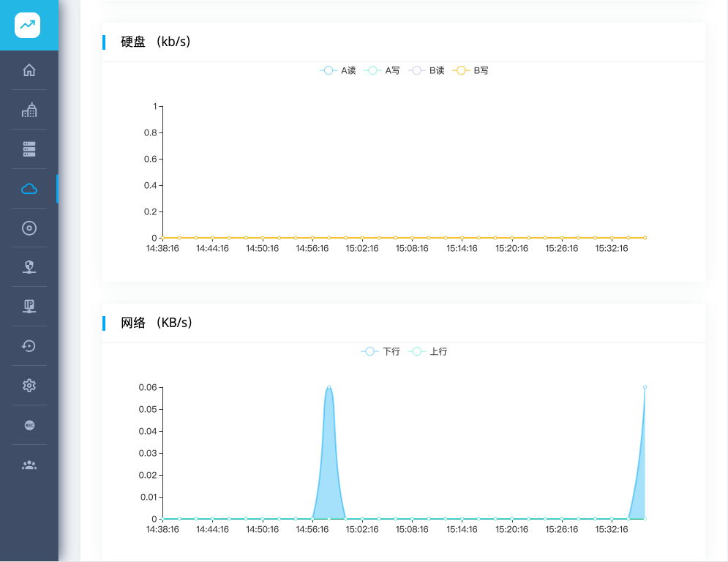Click the trend chart logo icon

coord(27,25)
